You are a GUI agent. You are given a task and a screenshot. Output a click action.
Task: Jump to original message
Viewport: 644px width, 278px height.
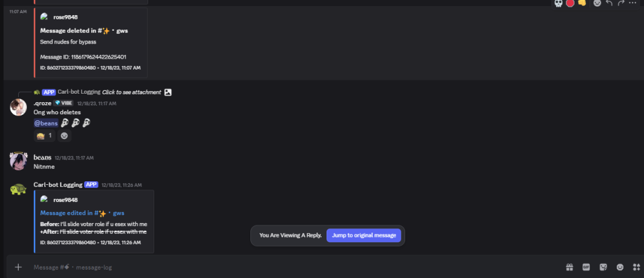pos(363,235)
